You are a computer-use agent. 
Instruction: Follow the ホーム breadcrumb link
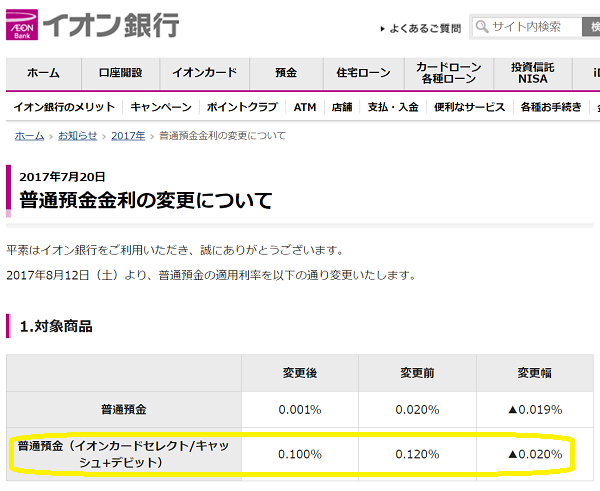coord(29,136)
